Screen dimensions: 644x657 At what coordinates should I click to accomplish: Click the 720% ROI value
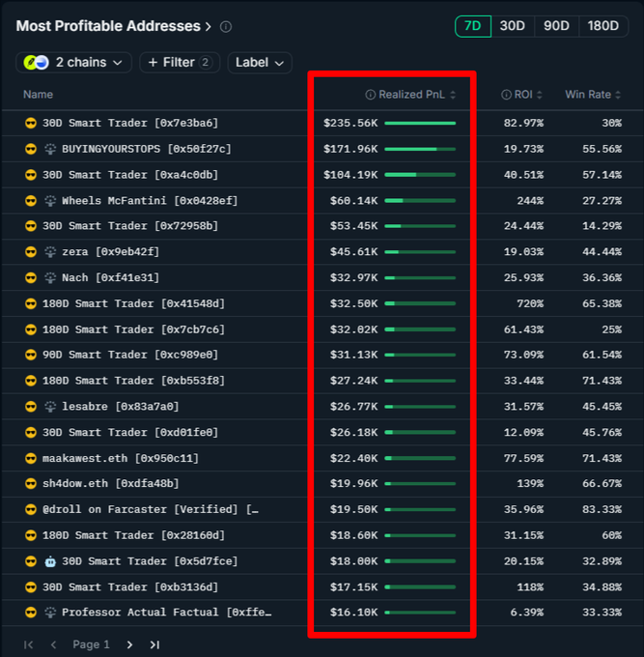click(x=530, y=303)
